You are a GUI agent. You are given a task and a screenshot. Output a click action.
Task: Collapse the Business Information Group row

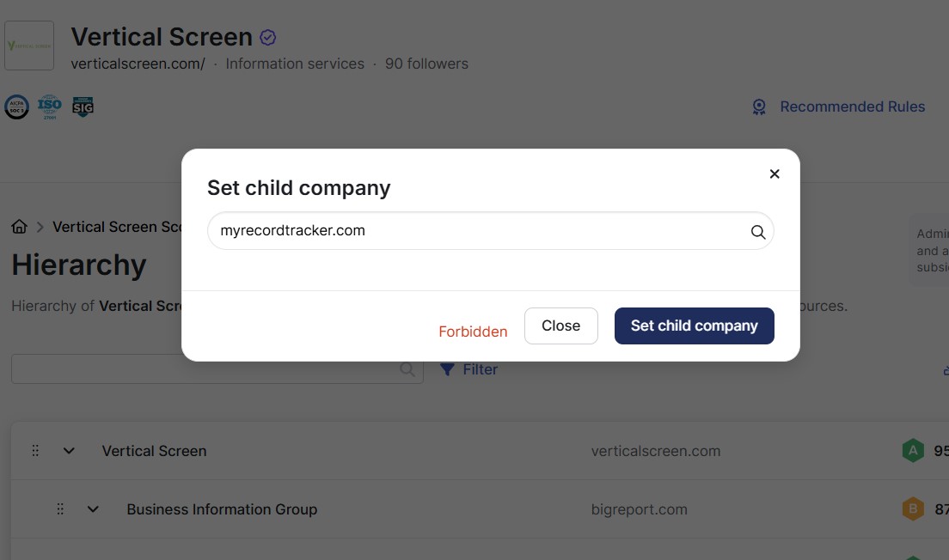[93, 509]
